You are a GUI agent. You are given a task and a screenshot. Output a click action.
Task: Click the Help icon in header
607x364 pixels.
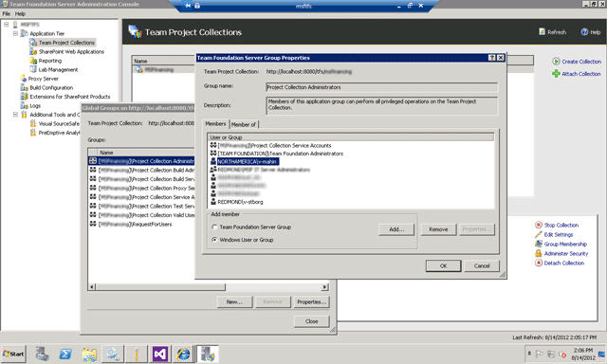click(x=584, y=31)
